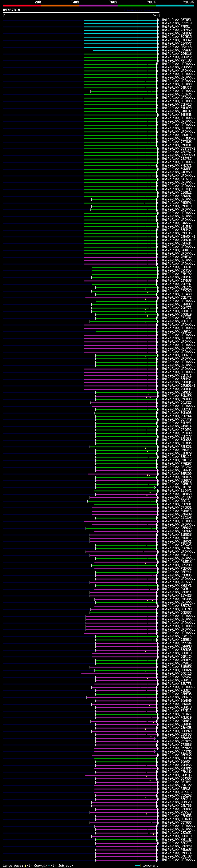Select hit UniRef100_B7EE42
197x868 pixels.
176,40
